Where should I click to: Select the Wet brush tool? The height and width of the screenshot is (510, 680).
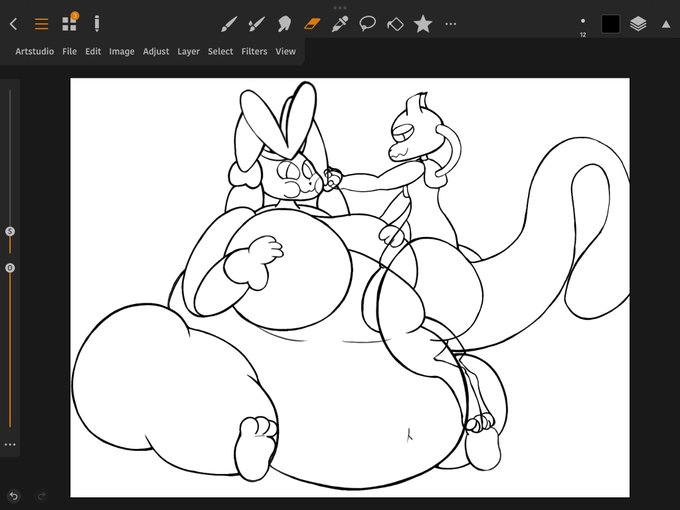point(256,24)
